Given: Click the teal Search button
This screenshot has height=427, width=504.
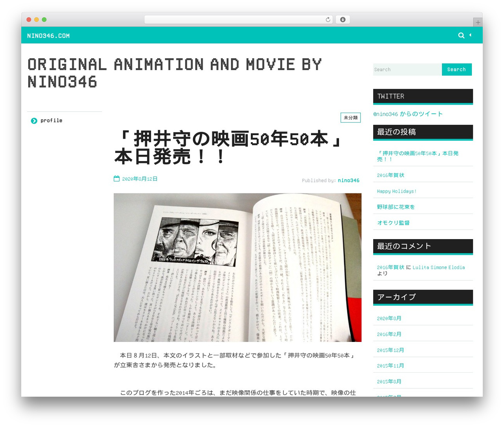Looking at the screenshot, I should pyautogui.click(x=456, y=69).
